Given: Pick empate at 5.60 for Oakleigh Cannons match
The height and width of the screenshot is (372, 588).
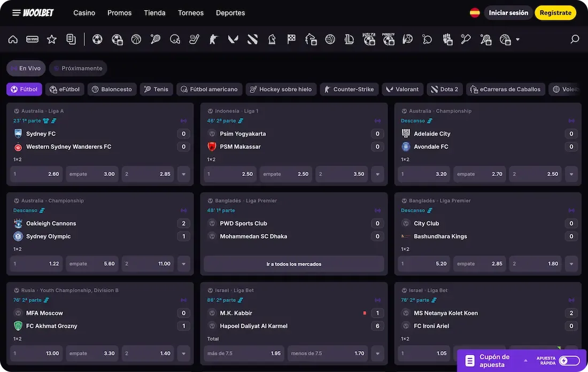Looking at the screenshot, I should [x=92, y=263].
